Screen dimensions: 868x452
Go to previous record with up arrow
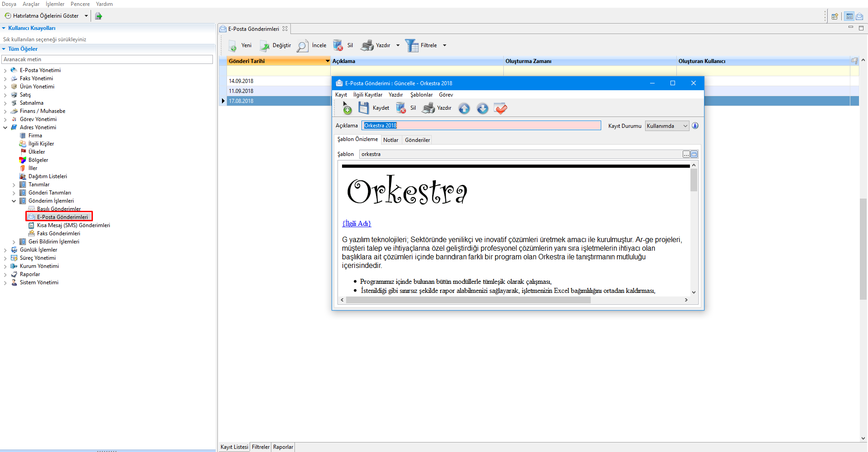[x=464, y=108]
